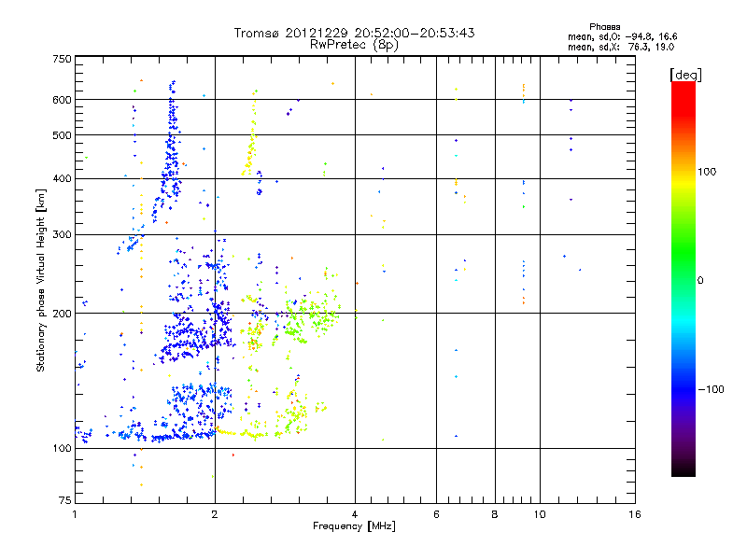The image size is (747, 560).
Task: Click the '200' y-axis height label
Action: pyautogui.click(x=62, y=314)
